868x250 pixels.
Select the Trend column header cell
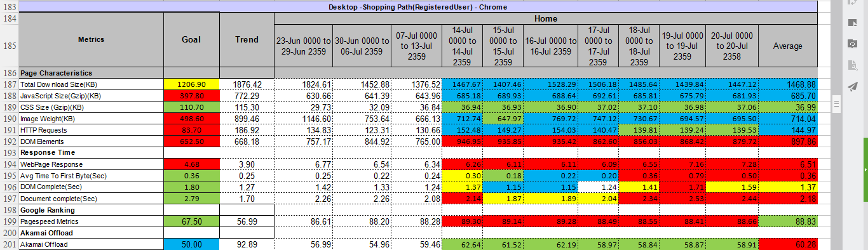pos(247,39)
